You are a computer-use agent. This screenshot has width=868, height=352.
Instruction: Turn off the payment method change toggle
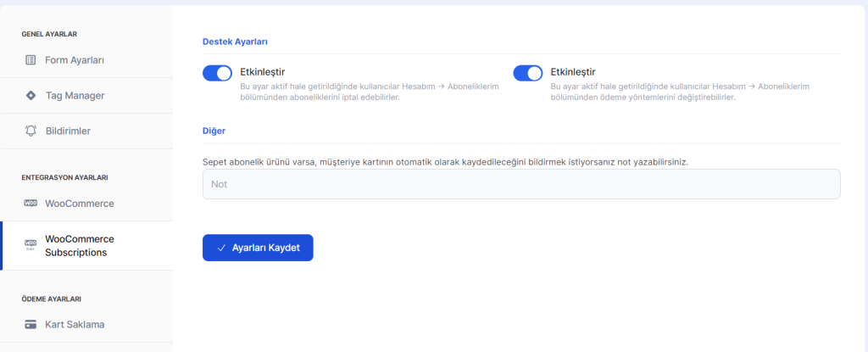528,73
